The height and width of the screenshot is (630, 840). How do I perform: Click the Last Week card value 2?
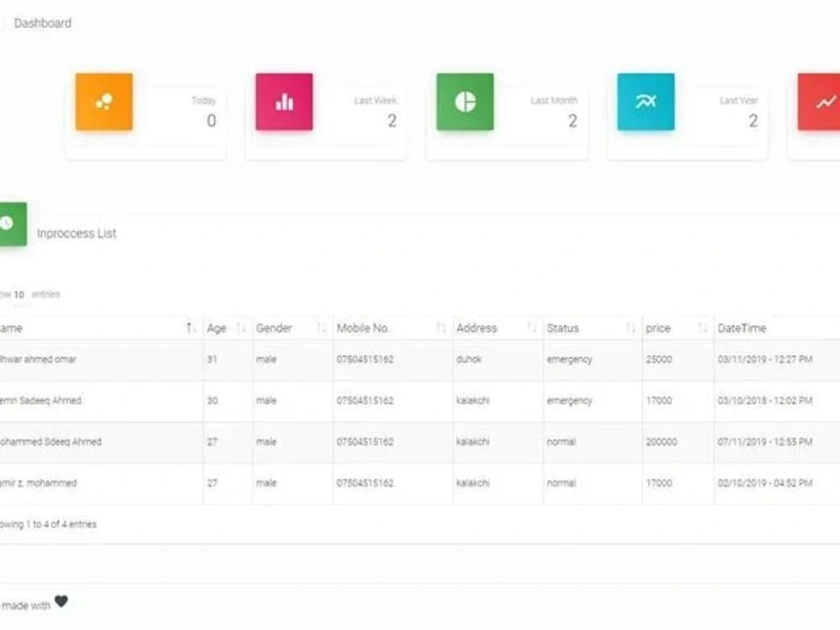[392, 121]
